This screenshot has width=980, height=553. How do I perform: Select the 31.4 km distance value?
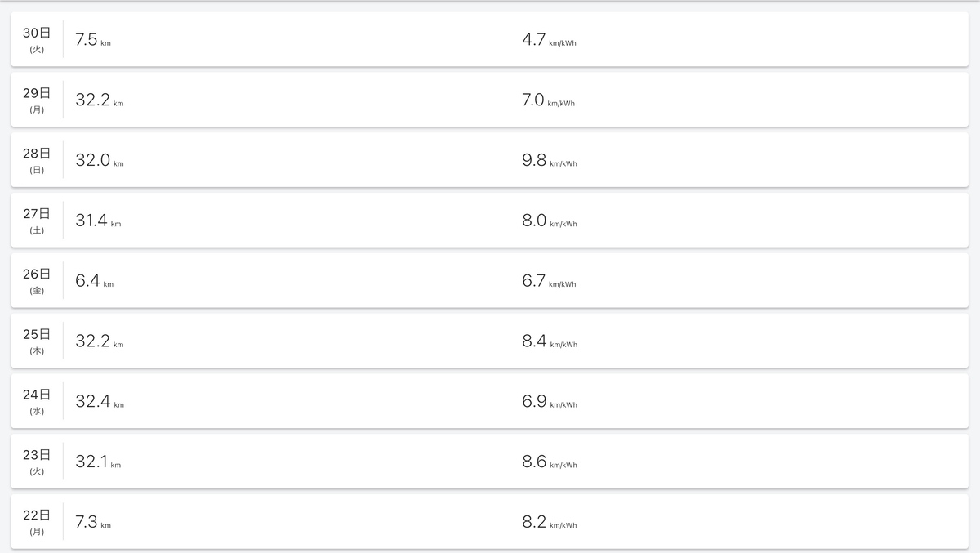[98, 221]
